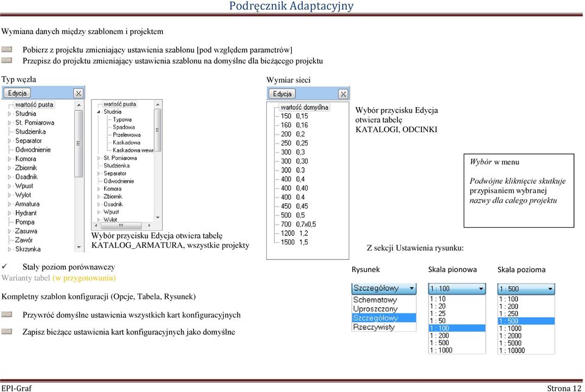Viewport: 585px width, 392px height.
Task: Select the '150 0,15' row in Wymiar sieci
Action: (294, 116)
